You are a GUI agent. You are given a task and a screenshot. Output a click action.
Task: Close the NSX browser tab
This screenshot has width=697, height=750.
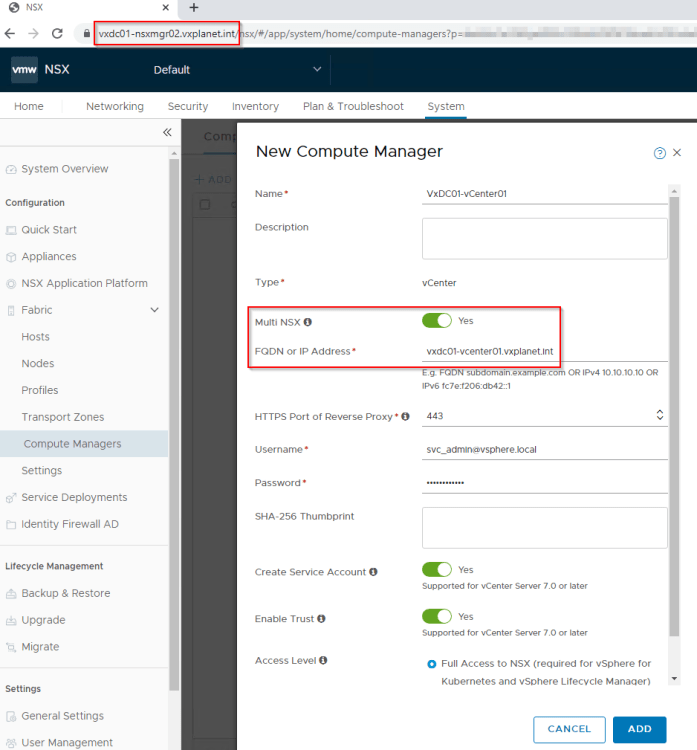166,7
